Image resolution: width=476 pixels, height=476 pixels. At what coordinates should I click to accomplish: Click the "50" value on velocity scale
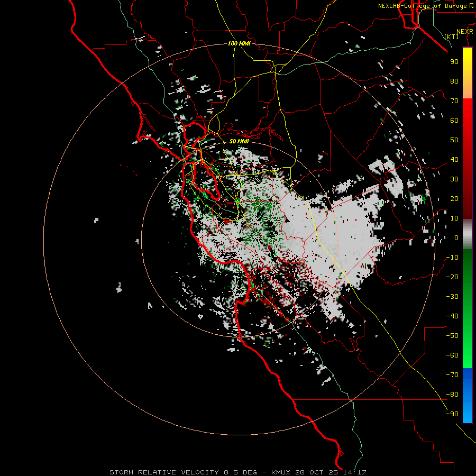click(x=454, y=140)
